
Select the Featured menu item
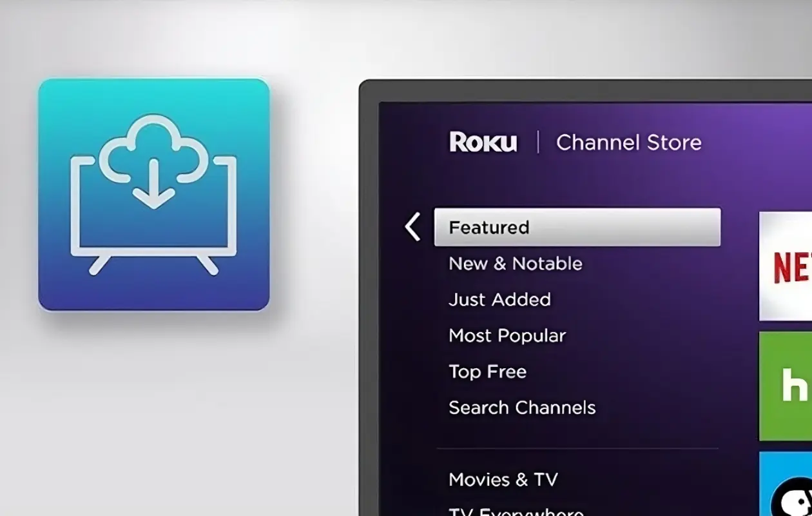[577, 227]
